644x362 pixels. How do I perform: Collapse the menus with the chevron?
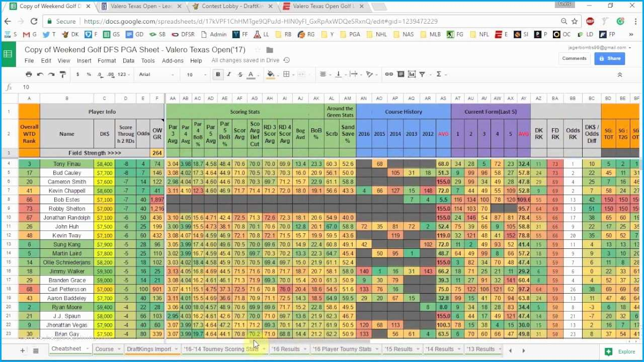620,74
